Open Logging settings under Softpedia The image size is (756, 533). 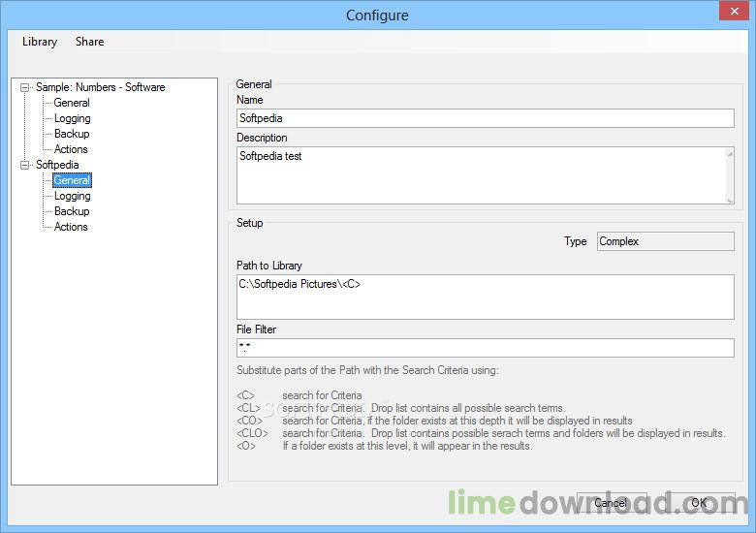(x=72, y=196)
